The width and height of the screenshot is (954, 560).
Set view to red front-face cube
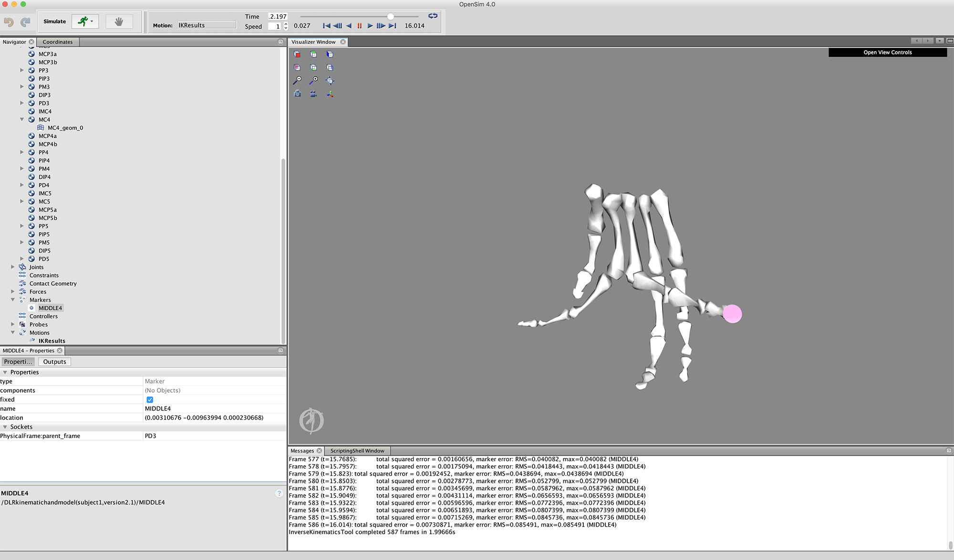tap(297, 54)
